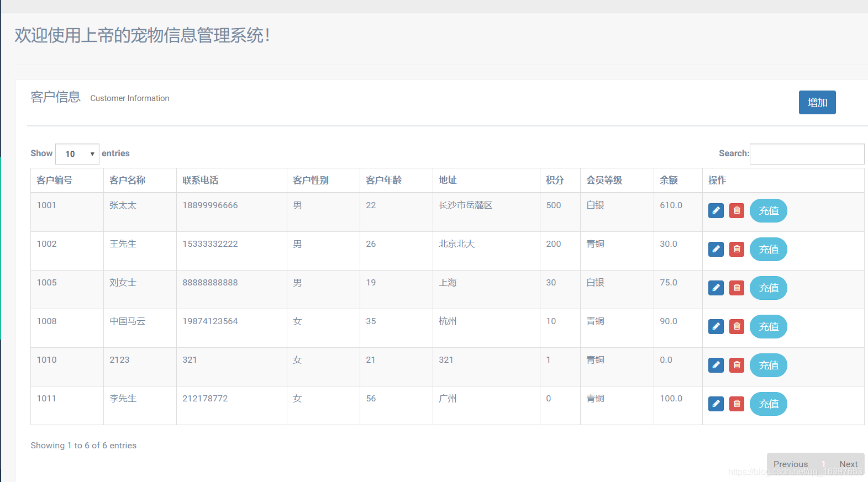Click points value 500

pos(553,205)
